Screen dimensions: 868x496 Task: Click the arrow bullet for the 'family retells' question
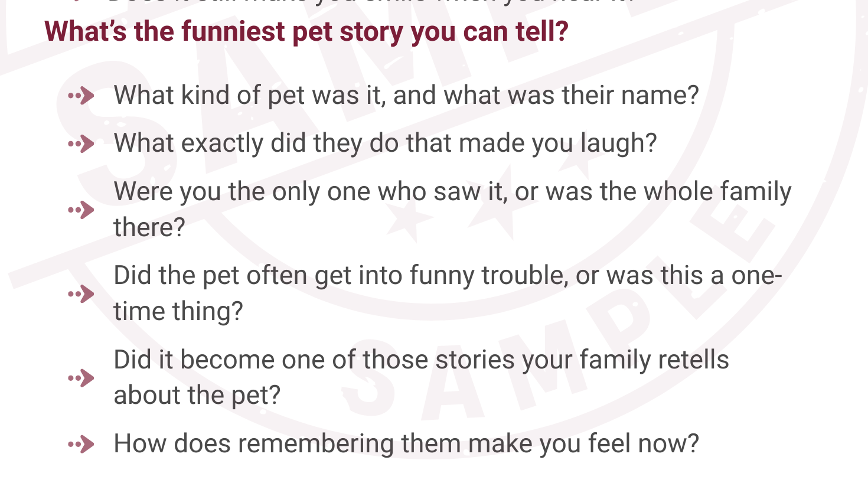pos(81,377)
